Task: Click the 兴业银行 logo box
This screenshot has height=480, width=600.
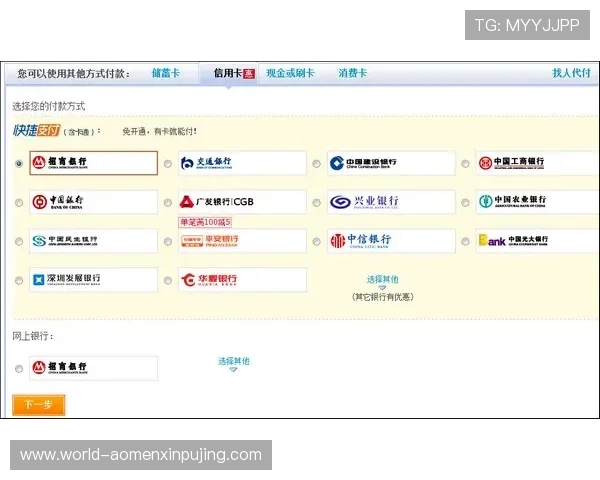Action: point(391,202)
